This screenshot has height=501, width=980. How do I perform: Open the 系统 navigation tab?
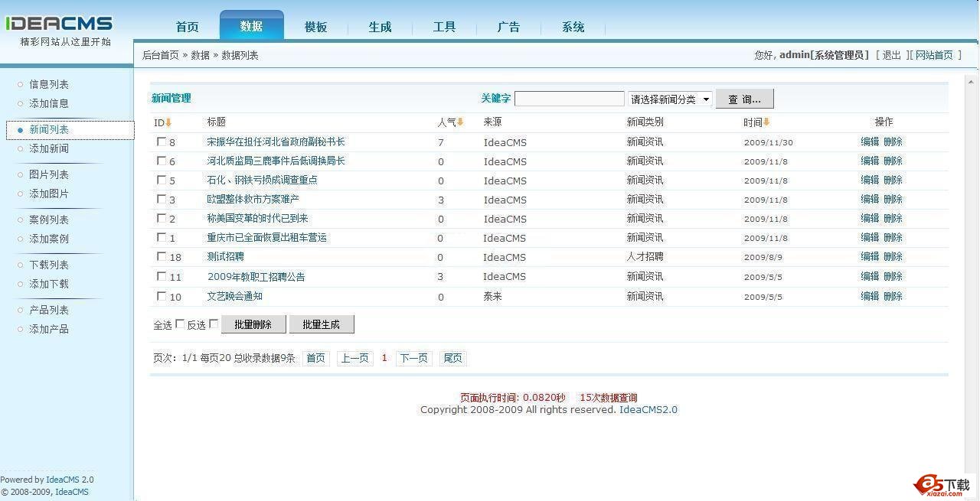[573, 27]
